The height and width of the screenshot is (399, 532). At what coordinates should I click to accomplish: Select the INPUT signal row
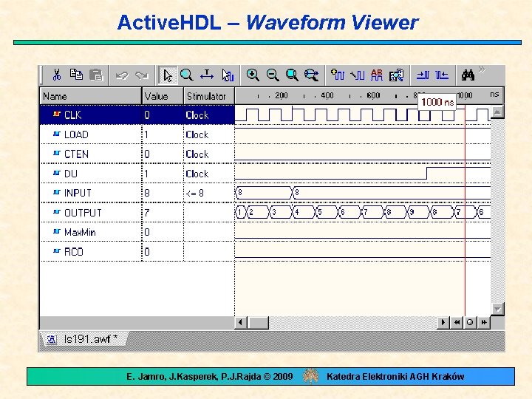click(x=137, y=193)
